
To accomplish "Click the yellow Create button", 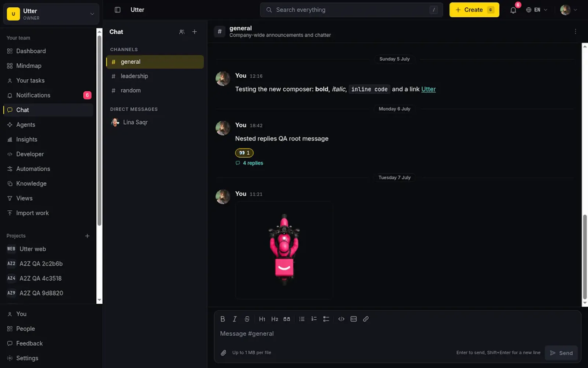I will [x=474, y=10].
